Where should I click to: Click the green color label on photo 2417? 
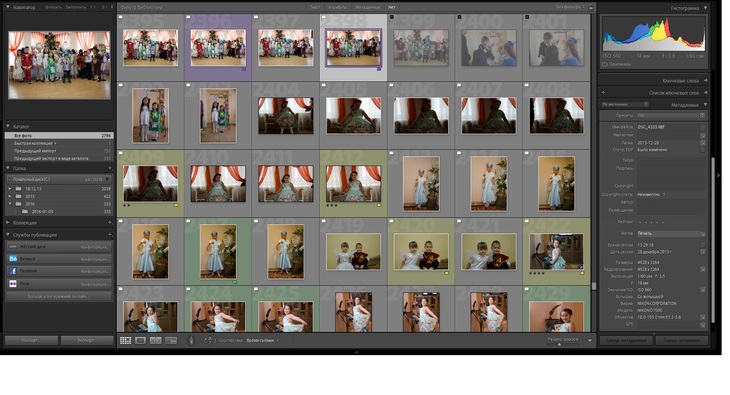[234, 282]
